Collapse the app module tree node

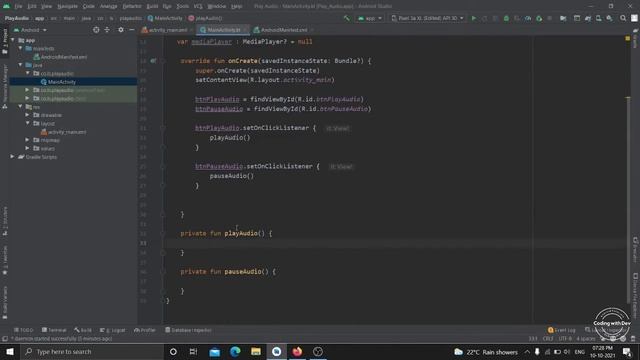point(13,40)
